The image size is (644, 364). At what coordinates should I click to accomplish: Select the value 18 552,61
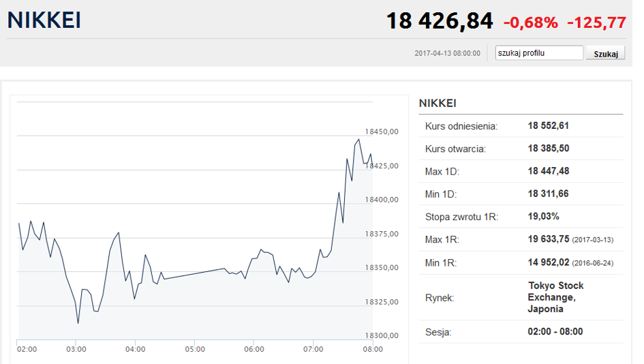549,125
